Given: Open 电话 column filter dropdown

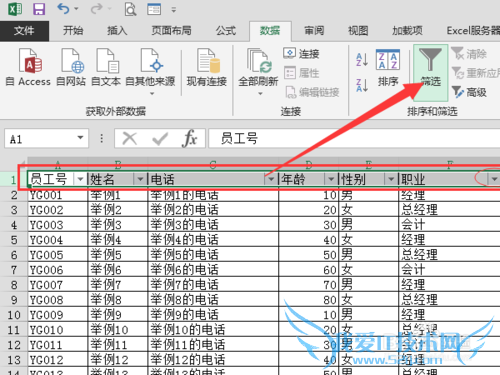Looking at the screenshot, I should point(271,179).
